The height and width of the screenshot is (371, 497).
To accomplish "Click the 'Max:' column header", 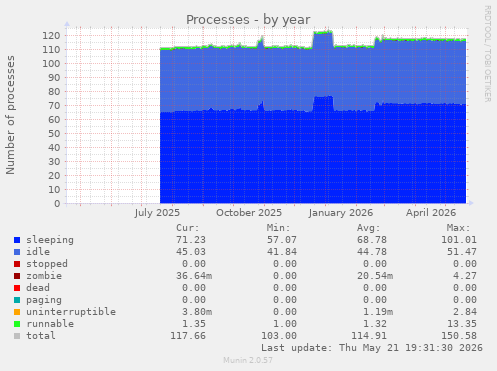I will click(459, 228).
